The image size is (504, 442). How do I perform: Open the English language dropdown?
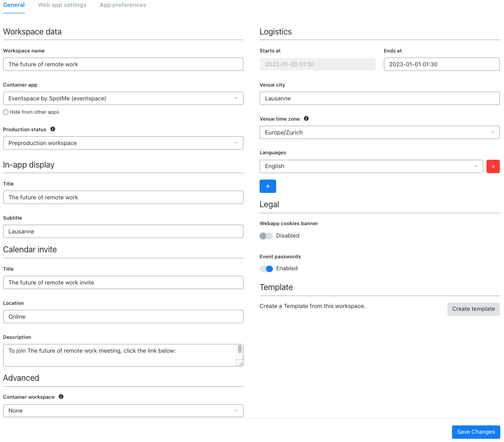point(371,166)
